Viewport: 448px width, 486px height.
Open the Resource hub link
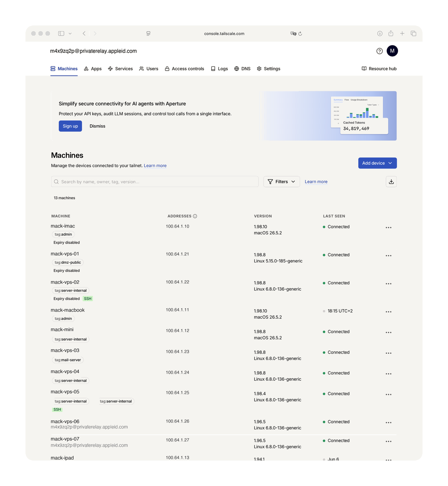(x=379, y=69)
